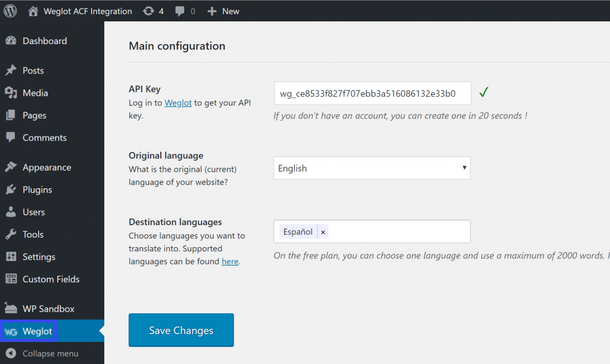
Task: Click the Comments bubble icon in sidebar
Action: tap(11, 137)
